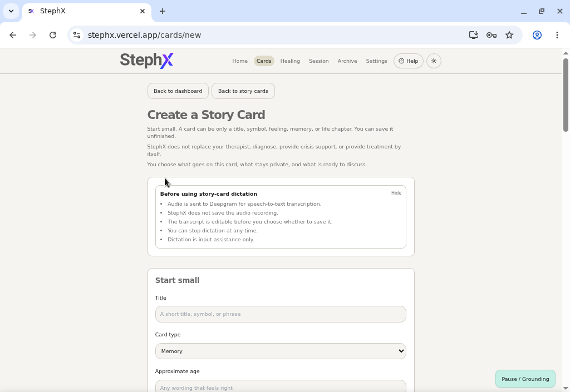Bookmark this page with the star icon
The image size is (570, 392).
509,35
